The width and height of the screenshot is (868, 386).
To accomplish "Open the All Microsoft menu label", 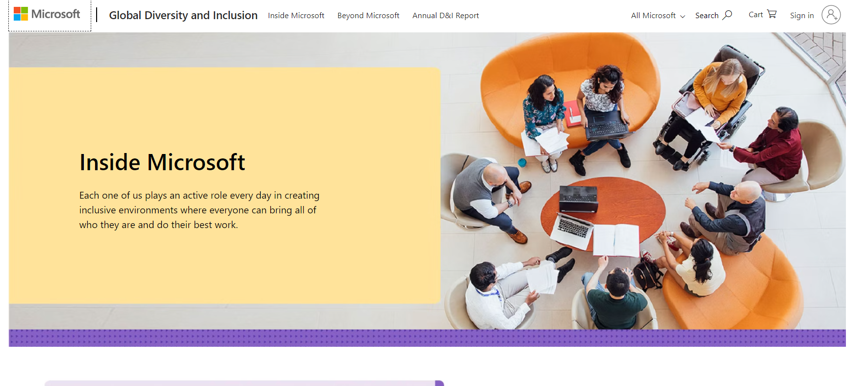I will (653, 16).
